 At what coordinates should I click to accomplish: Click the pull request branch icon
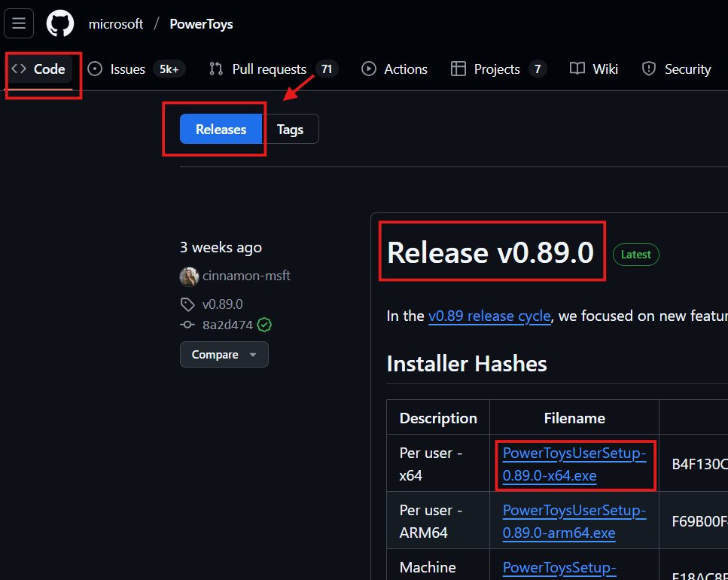coord(216,69)
